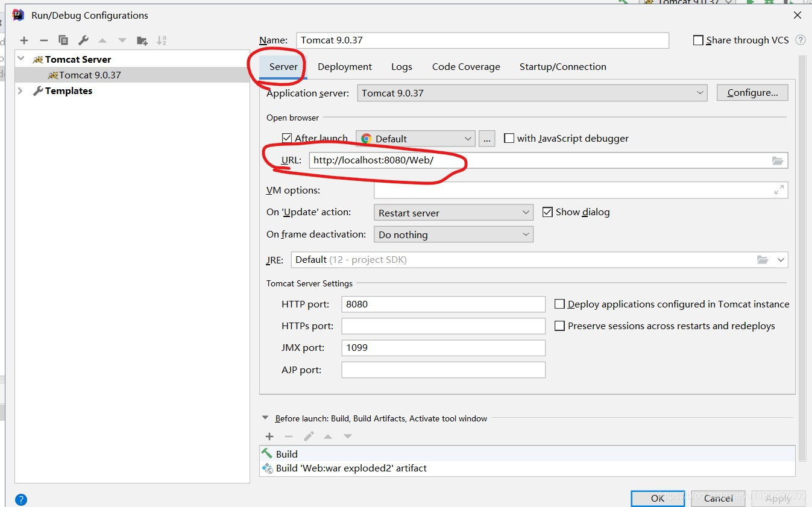Click the browser ellipsis button

pos(487,139)
